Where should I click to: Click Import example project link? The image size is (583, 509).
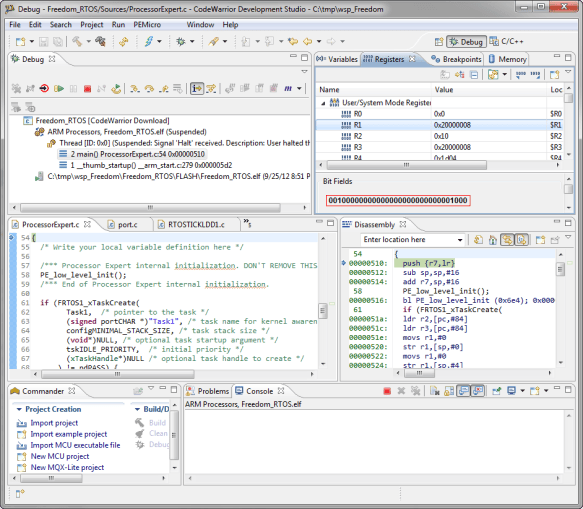(69, 434)
